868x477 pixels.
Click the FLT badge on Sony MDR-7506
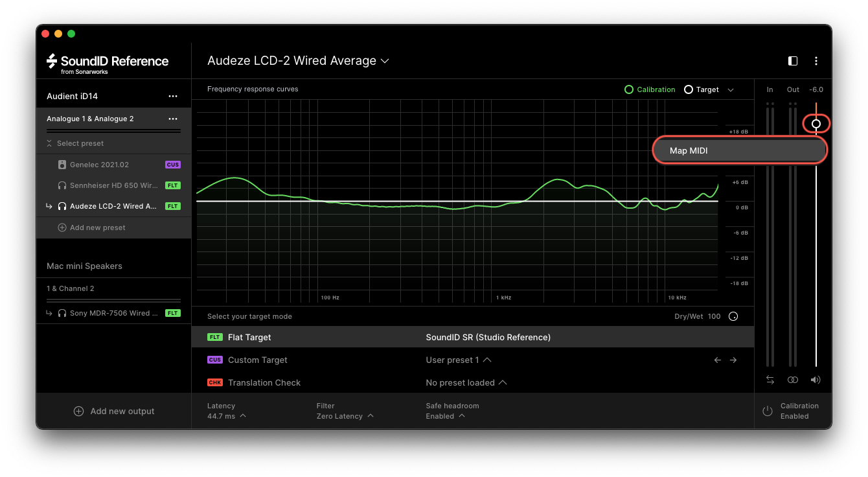pyautogui.click(x=172, y=313)
